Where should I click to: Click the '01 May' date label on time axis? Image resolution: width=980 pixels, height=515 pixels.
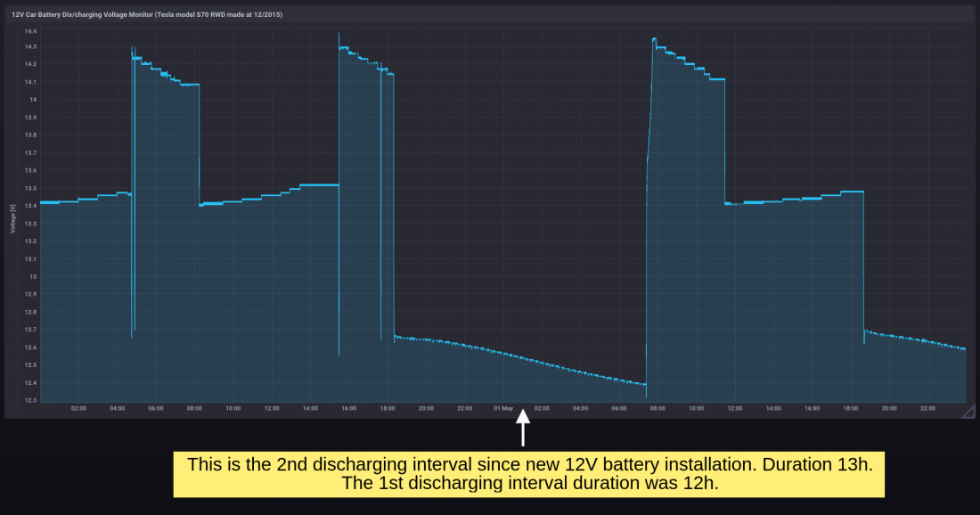[503, 408]
